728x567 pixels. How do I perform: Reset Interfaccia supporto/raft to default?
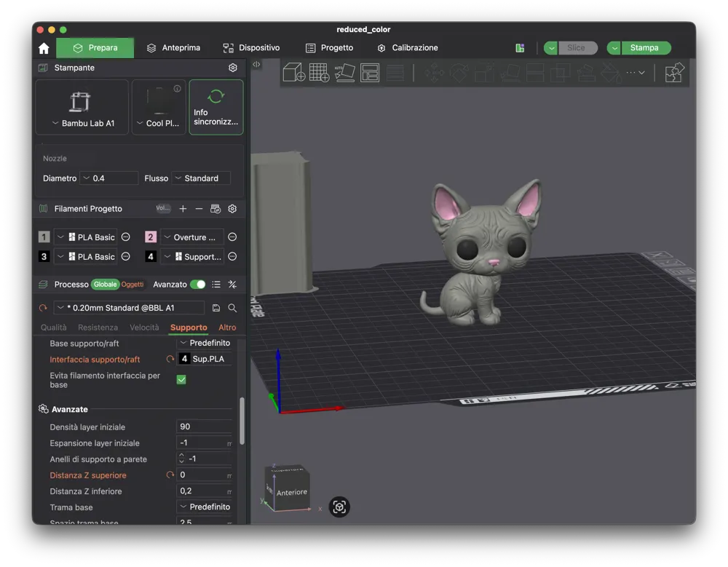pyautogui.click(x=170, y=359)
